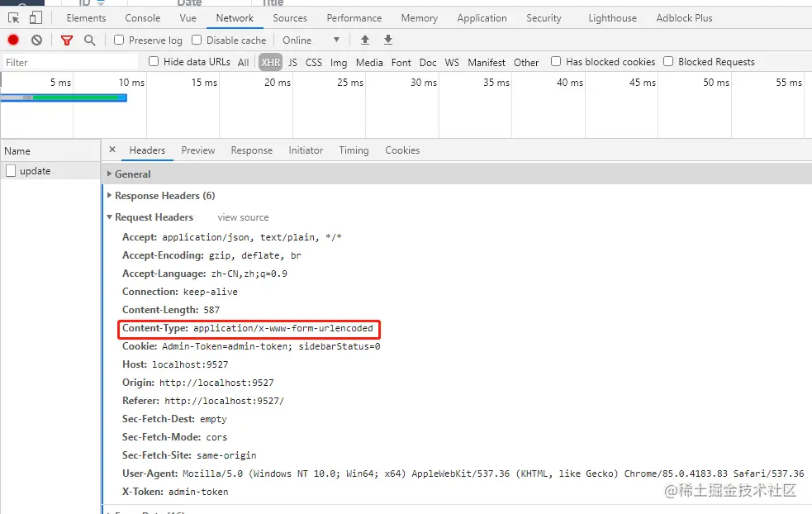
Task: Select the Network panel tab
Action: pos(235,18)
